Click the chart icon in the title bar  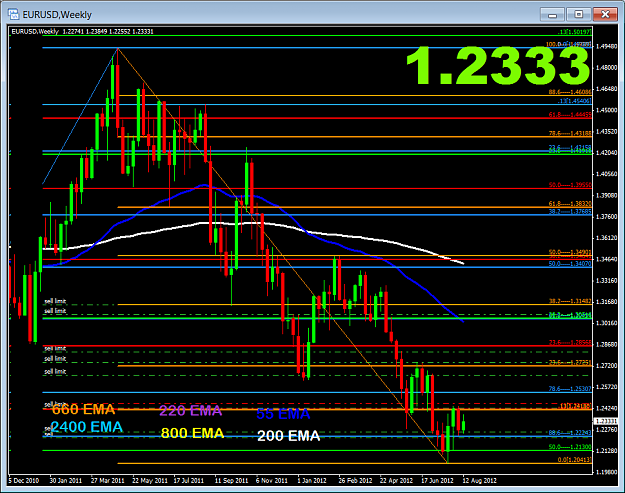14,14
